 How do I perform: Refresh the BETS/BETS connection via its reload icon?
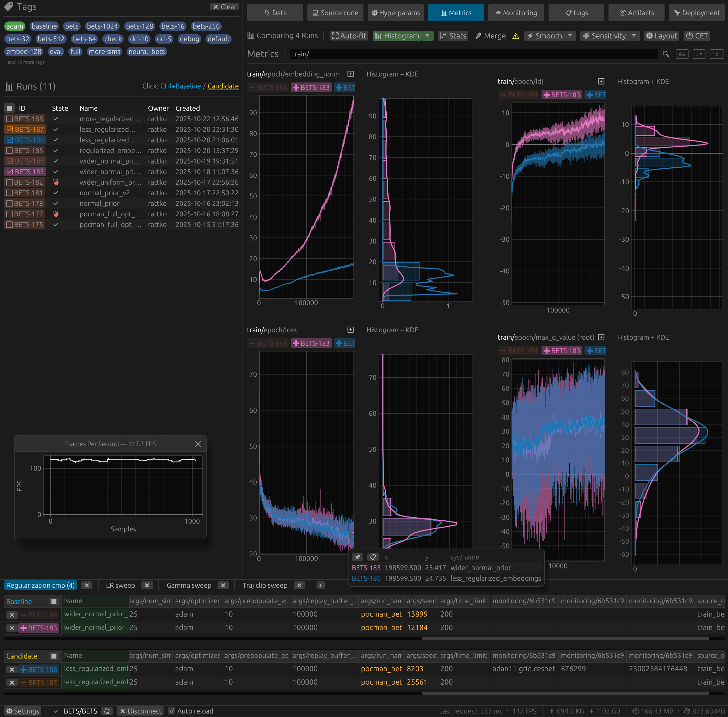coord(107,711)
